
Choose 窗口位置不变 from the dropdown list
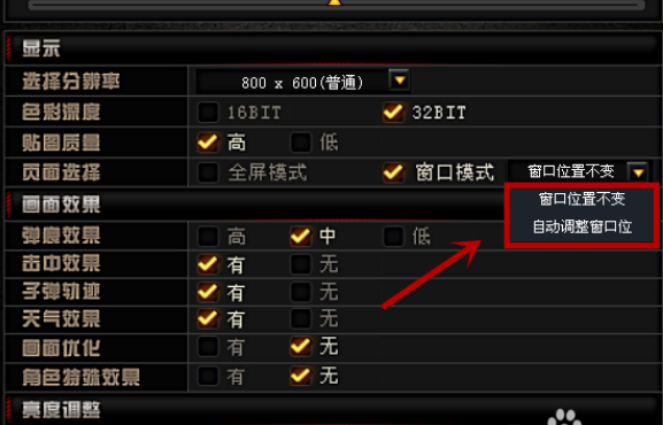pos(582,199)
